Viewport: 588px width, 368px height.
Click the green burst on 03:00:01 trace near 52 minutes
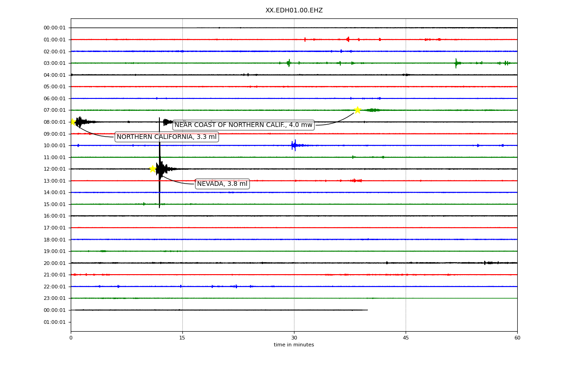[456, 63]
